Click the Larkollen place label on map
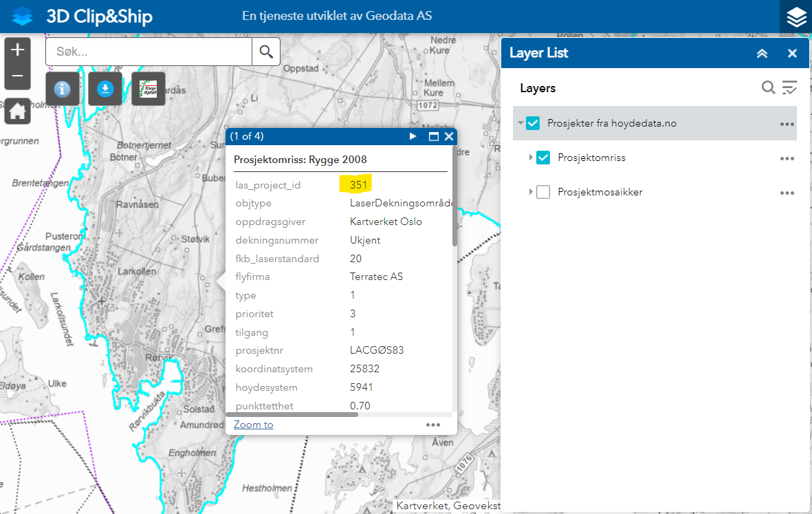Image resolution: width=812 pixels, height=514 pixels. point(137,272)
